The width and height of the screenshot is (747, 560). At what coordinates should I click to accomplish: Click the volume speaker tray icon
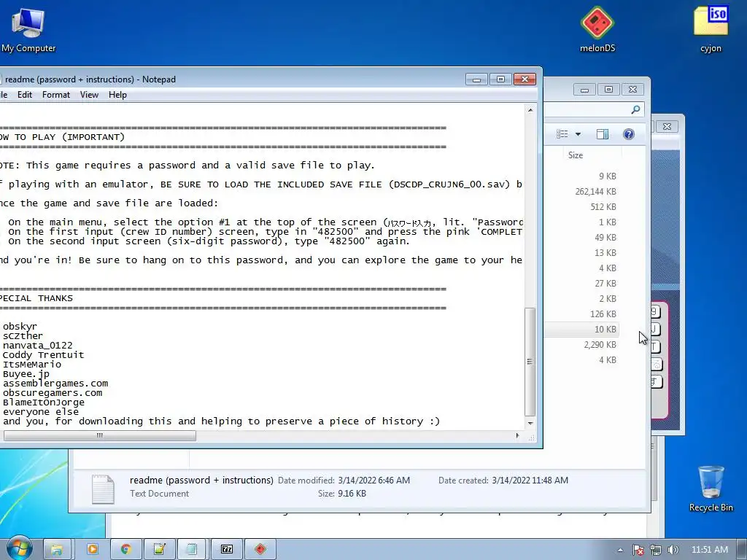pyautogui.click(x=673, y=550)
